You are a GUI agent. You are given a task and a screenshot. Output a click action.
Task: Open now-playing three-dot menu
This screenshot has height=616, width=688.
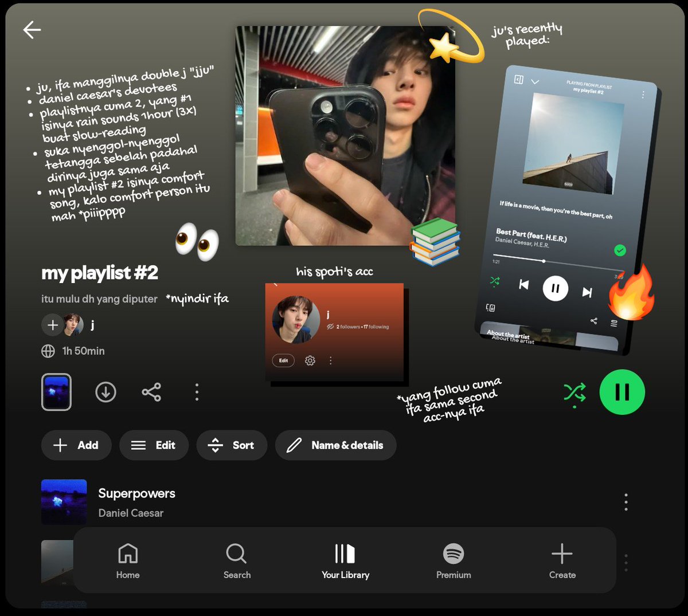[x=643, y=95]
